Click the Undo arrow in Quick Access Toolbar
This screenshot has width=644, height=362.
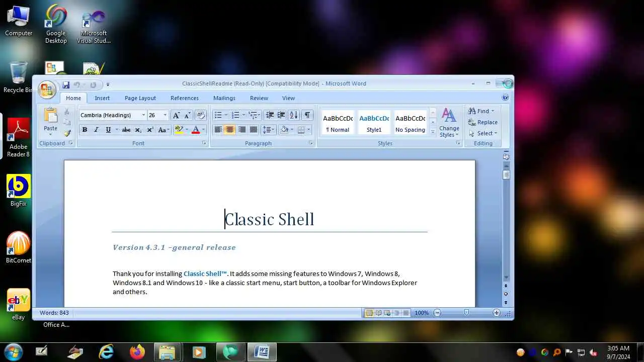coord(77,84)
